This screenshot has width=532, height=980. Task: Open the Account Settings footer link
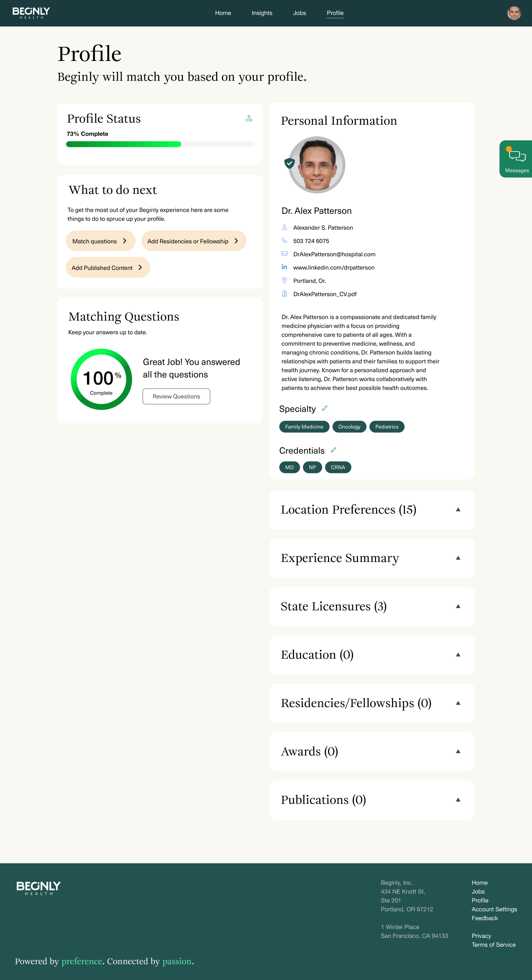click(x=494, y=909)
